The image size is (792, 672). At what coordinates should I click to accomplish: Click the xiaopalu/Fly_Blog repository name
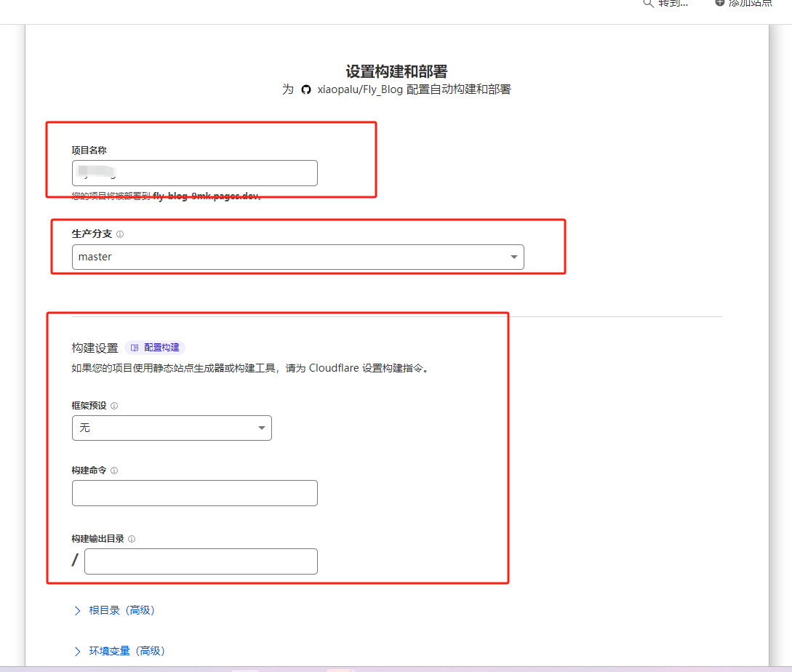(361, 89)
